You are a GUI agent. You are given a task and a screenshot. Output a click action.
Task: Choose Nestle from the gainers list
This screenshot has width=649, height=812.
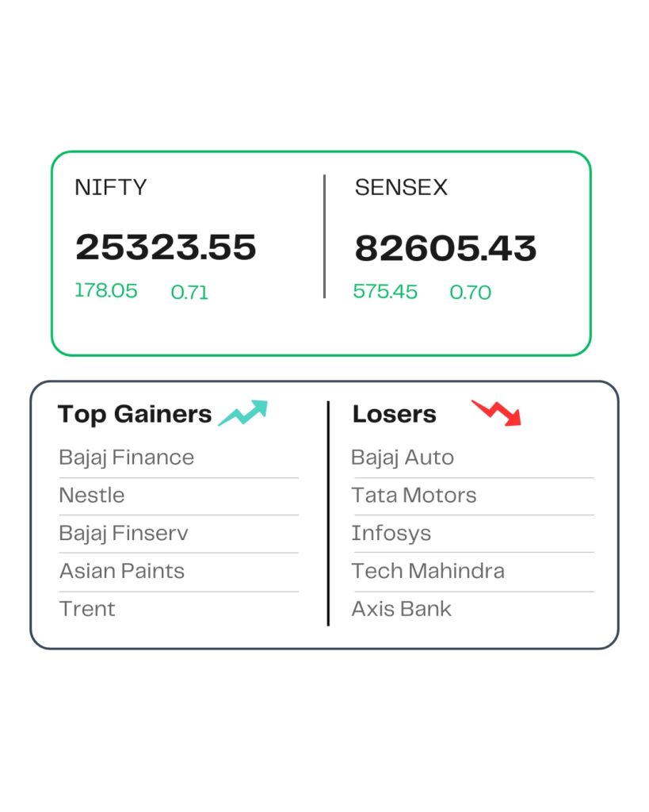click(x=92, y=496)
